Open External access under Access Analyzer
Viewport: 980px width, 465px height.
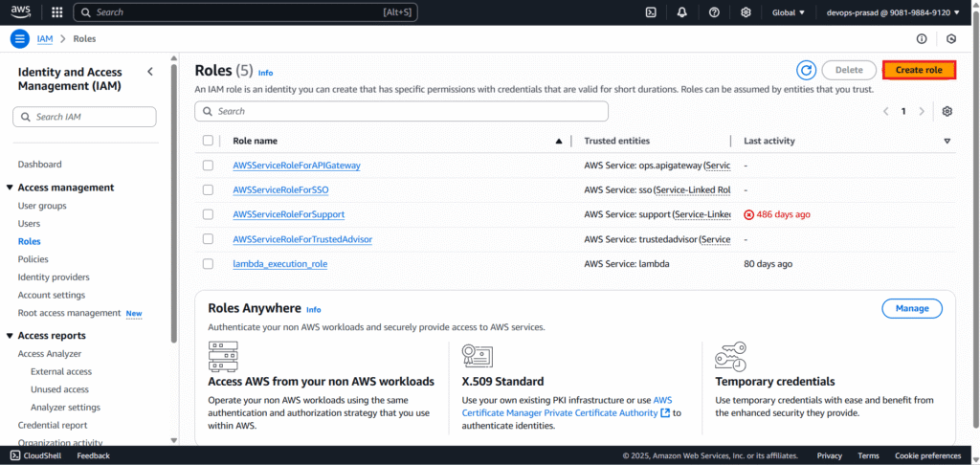click(61, 371)
